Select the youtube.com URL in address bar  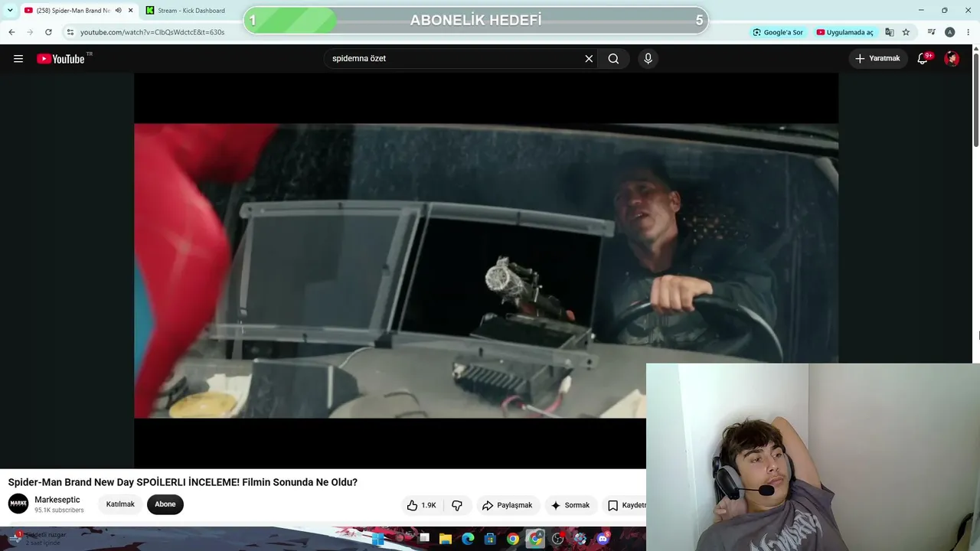point(152,32)
